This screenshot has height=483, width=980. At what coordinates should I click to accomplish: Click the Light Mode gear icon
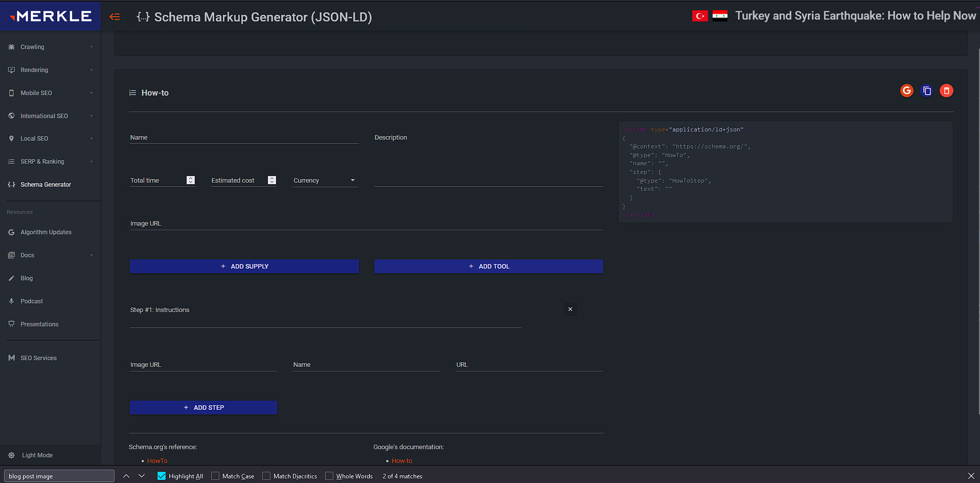pyautogui.click(x=11, y=455)
